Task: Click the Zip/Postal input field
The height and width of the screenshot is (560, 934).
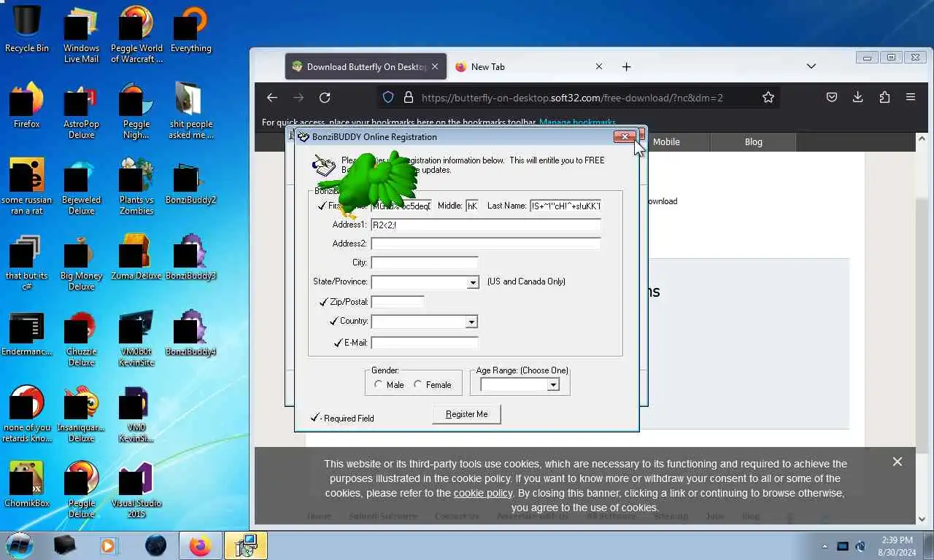Action: [x=398, y=302]
